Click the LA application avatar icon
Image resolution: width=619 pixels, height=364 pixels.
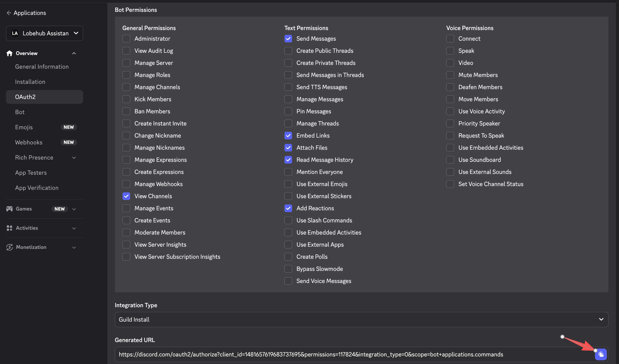point(15,33)
